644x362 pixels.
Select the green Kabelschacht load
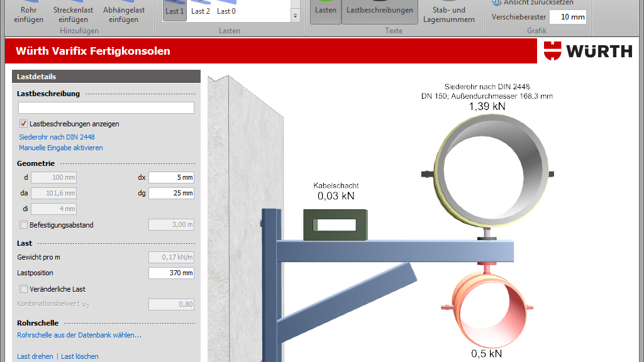335,224
